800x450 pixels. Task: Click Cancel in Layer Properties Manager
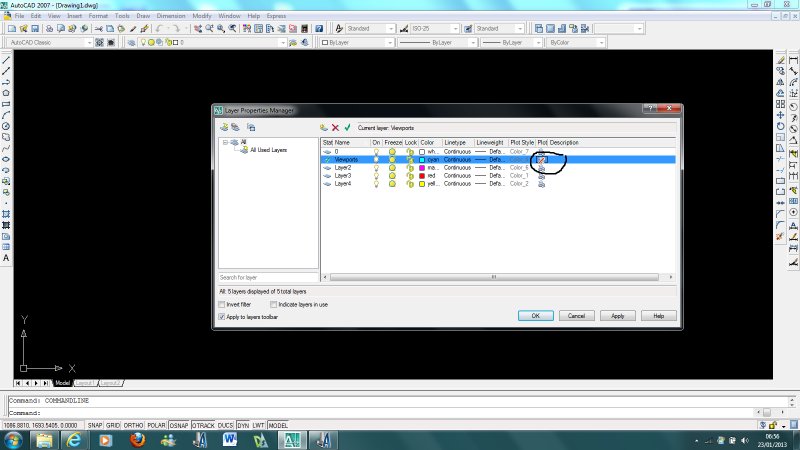pyautogui.click(x=577, y=316)
